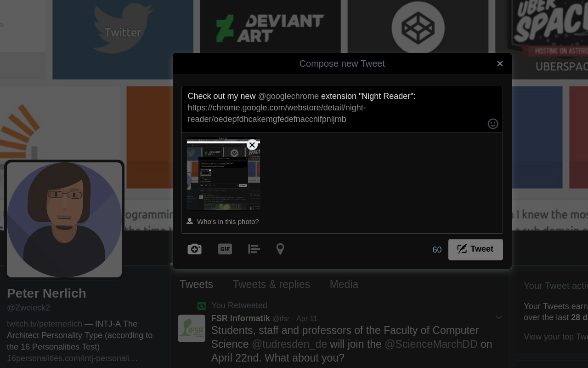Click the Twitter bird tile in header
Screen dimensions: 588x368
123,39
